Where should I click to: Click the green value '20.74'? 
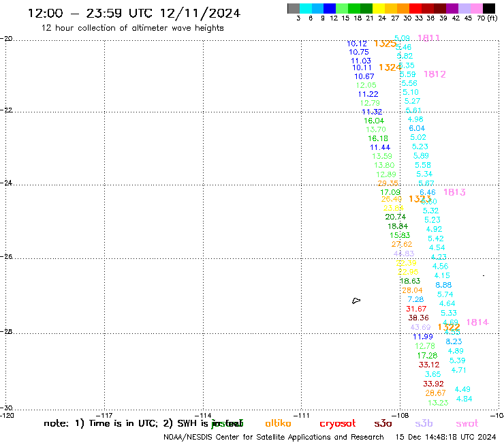pos(395,217)
